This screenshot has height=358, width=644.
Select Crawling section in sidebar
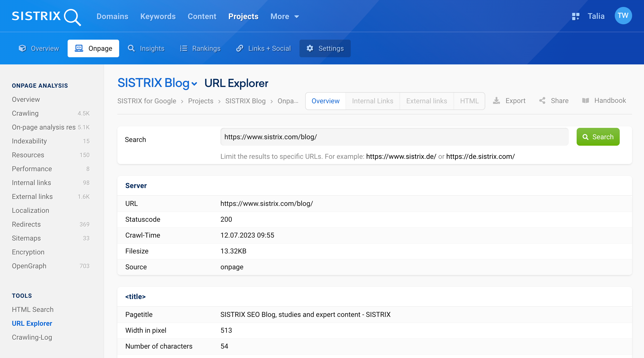[25, 113]
